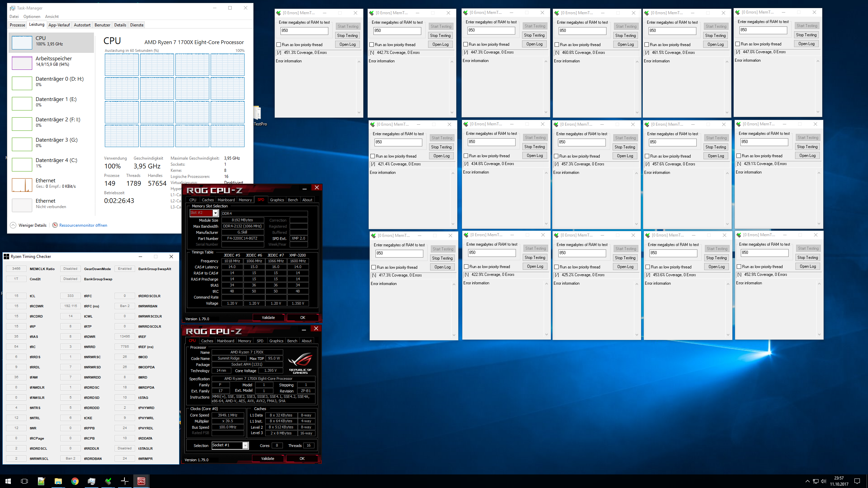Click the Chrome taskbar icon
868x488 pixels.
click(x=75, y=481)
